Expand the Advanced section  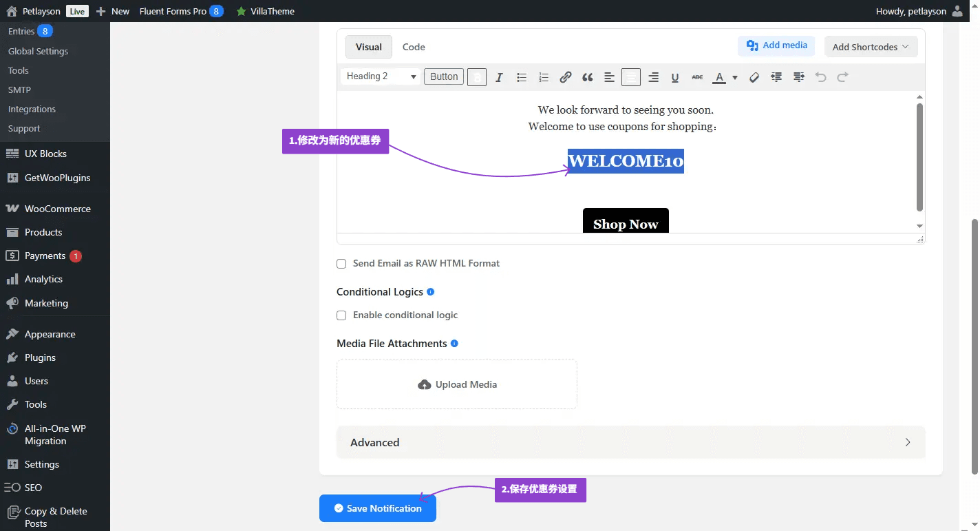[x=630, y=442]
